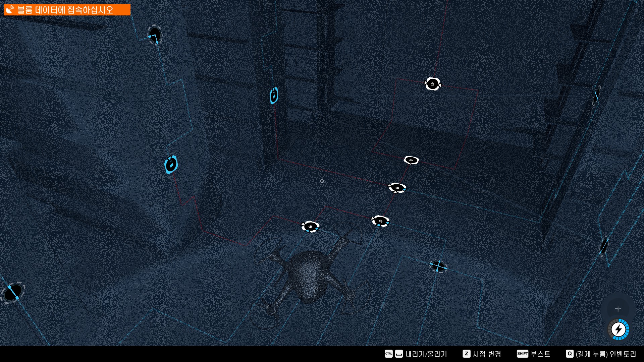Click the topmost white lock node
The width and height of the screenshot is (644, 362).
pyautogui.click(x=432, y=84)
